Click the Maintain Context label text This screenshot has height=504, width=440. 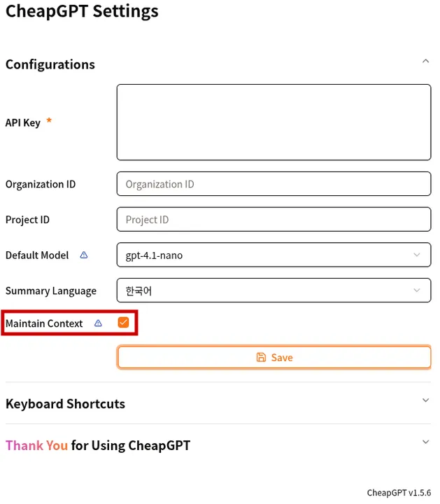coord(44,323)
